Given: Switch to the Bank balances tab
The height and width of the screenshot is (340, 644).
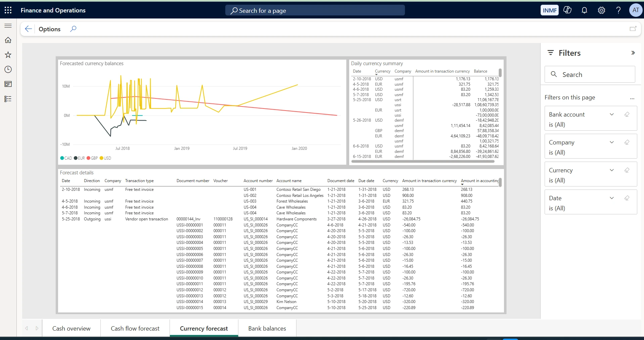Looking at the screenshot, I should (267, 328).
